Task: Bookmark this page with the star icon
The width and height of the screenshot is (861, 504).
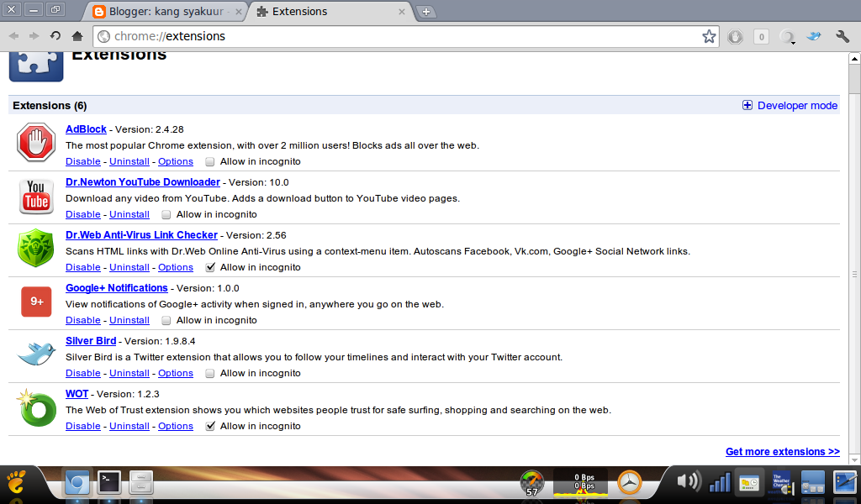Action: point(709,36)
